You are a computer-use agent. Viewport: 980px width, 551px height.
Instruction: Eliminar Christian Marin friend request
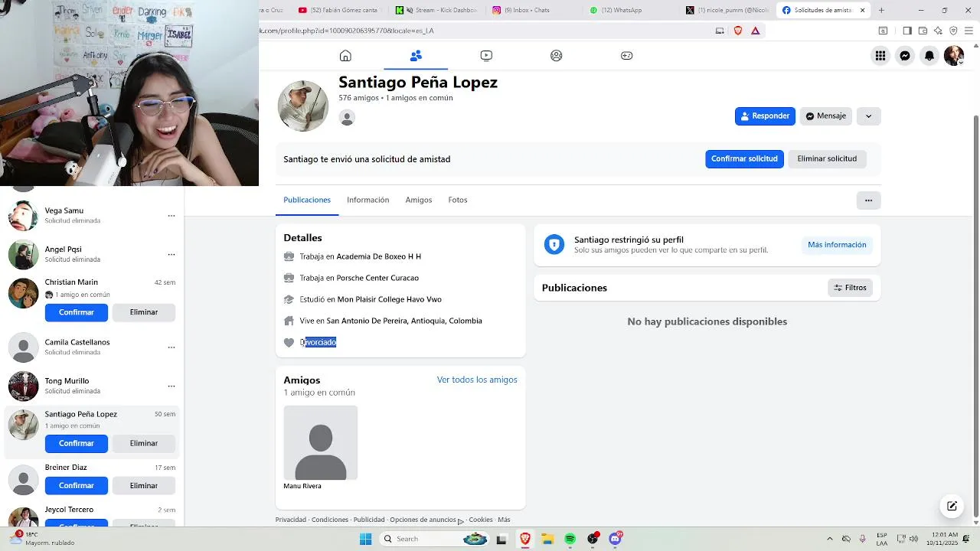click(x=144, y=312)
